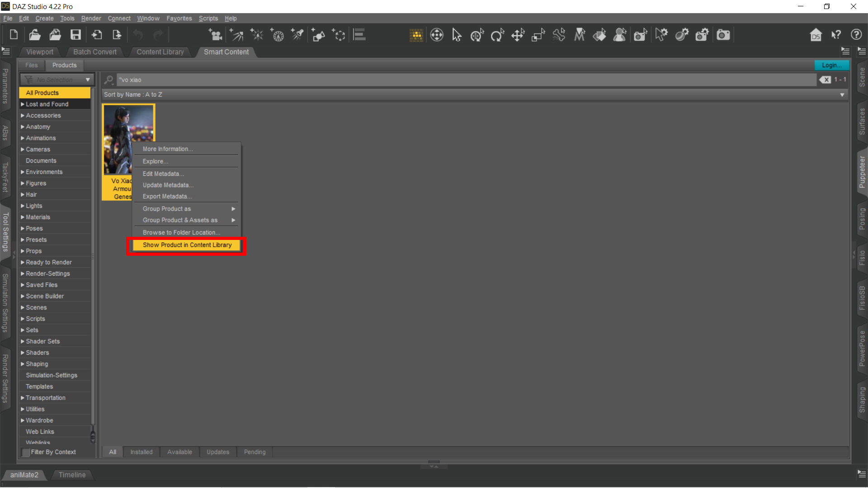Image resolution: width=868 pixels, height=488 pixels.
Task: Open the No Selection dropdown
Action: (x=57, y=80)
